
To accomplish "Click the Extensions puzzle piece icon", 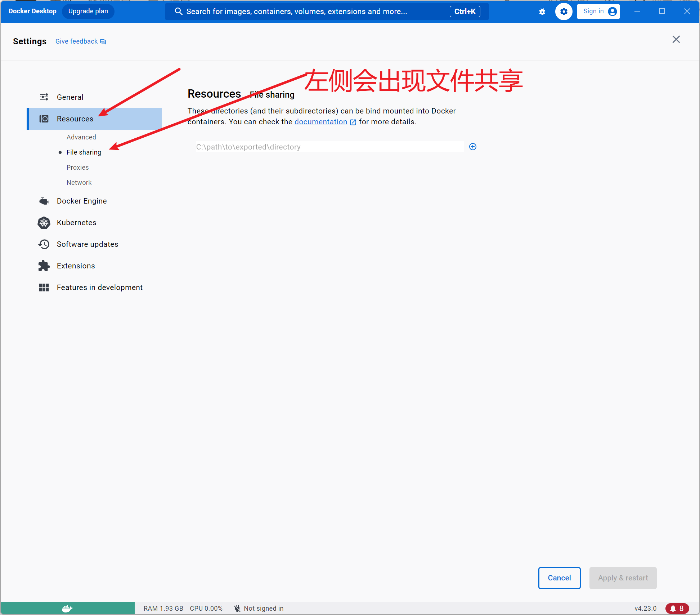I will [x=44, y=266].
